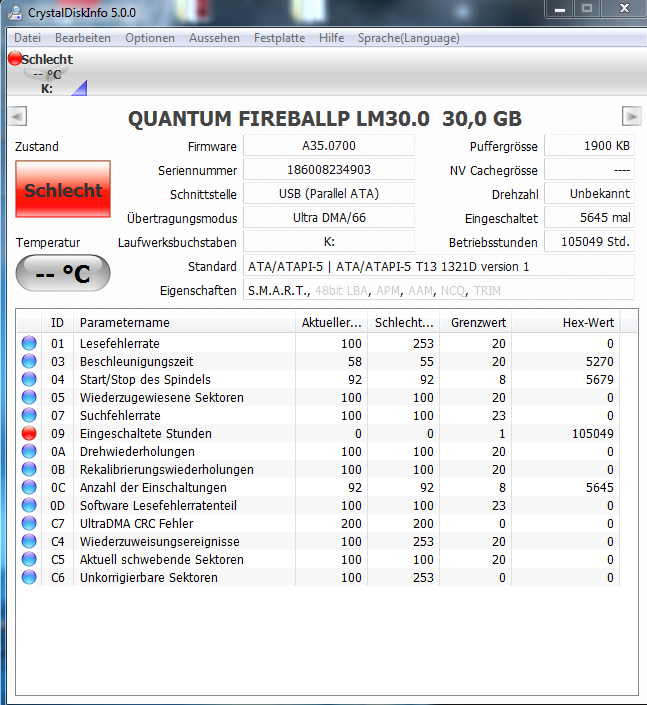647x705 pixels.
Task: Go to previous disk with left arrow
Action: tap(18, 116)
